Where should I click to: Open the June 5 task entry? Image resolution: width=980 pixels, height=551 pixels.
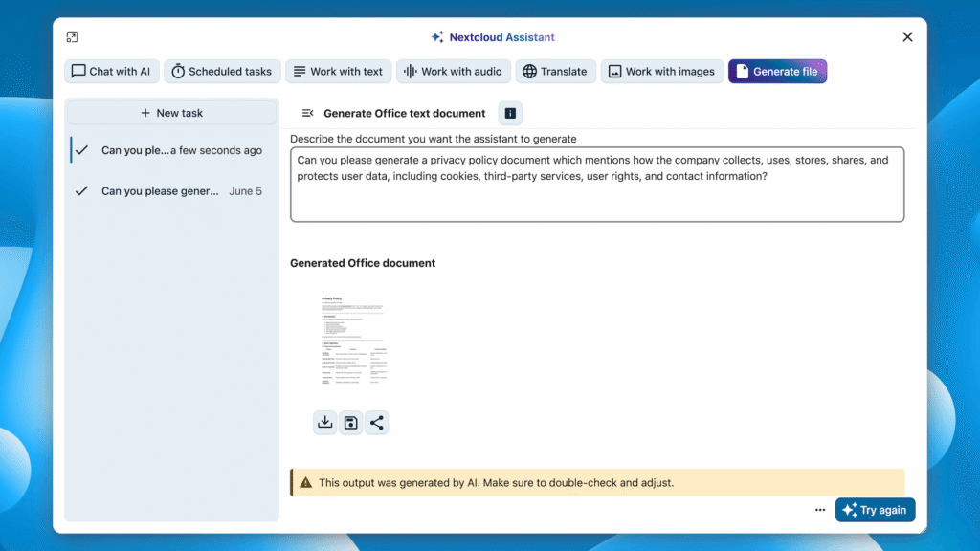pyautogui.click(x=172, y=191)
